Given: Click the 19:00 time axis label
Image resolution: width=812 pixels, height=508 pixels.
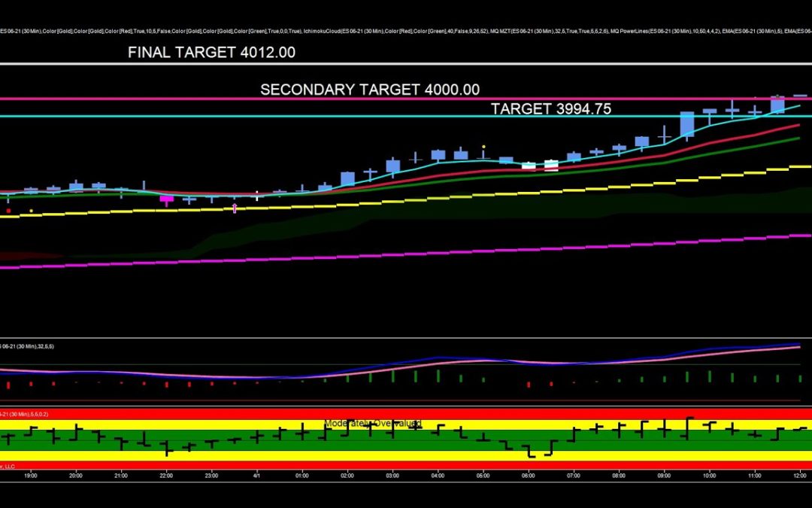Looking at the screenshot, I should 31,476.
